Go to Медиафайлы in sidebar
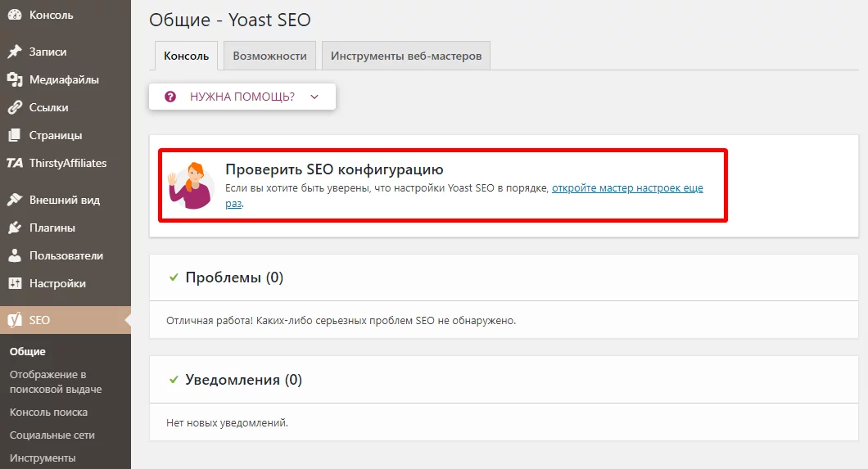The height and width of the screenshot is (469, 868). pyautogui.click(x=66, y=79)
